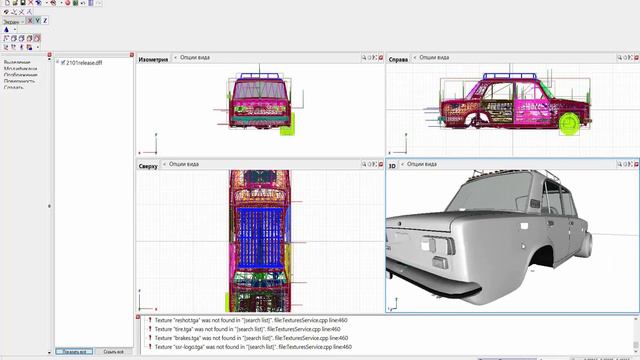Uncheck the 2101release.dff checkbox
Screen dimensions: 640x360
(x=63, y=62)
